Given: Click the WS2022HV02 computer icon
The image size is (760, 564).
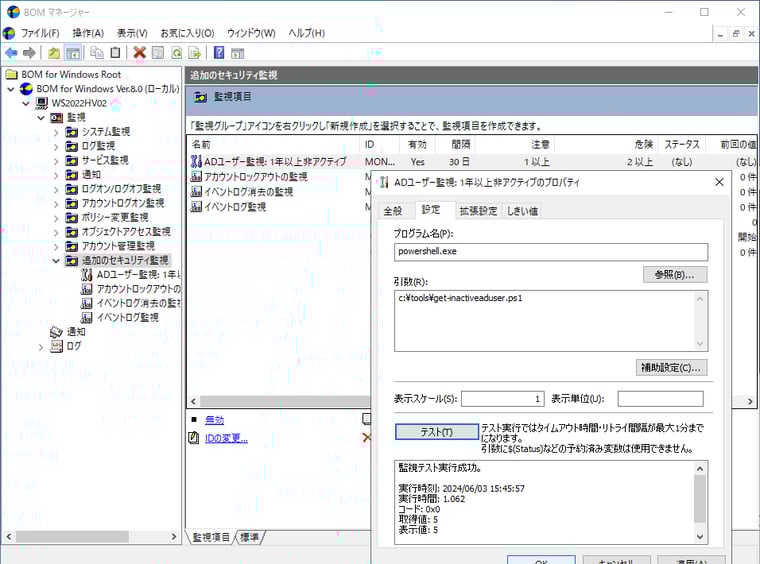Looking at the screenshot, I should pyautogui.click(x=42, y=103).
